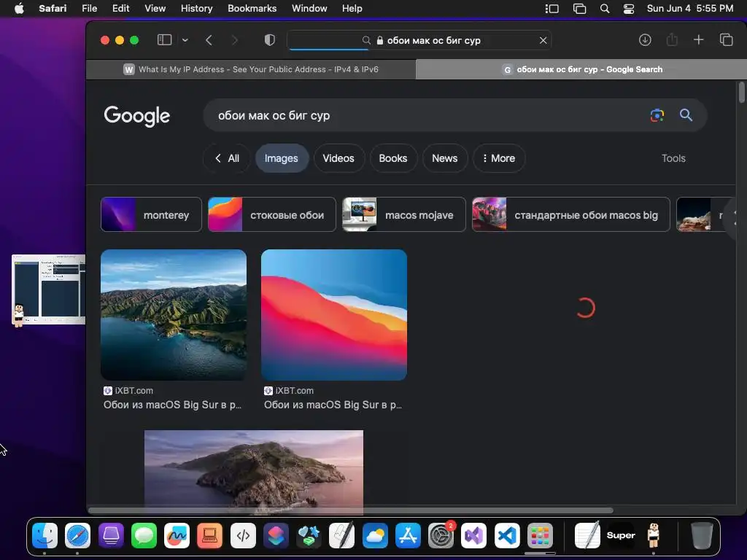The image size is (747, 560).
Task: Switch to What Is My IP Address tab
Action: point(251,69)
